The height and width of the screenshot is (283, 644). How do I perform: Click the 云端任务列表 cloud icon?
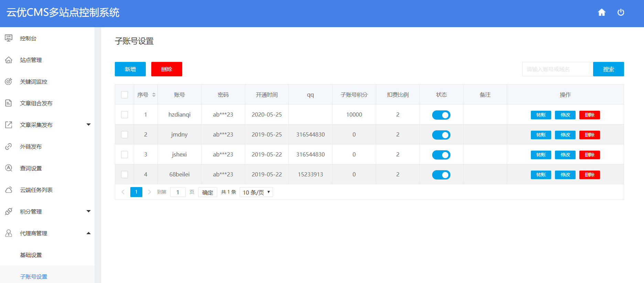click(9, 190)
